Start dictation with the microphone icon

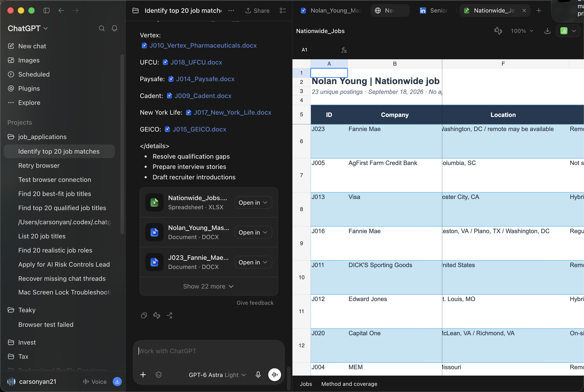pos(258,374)
